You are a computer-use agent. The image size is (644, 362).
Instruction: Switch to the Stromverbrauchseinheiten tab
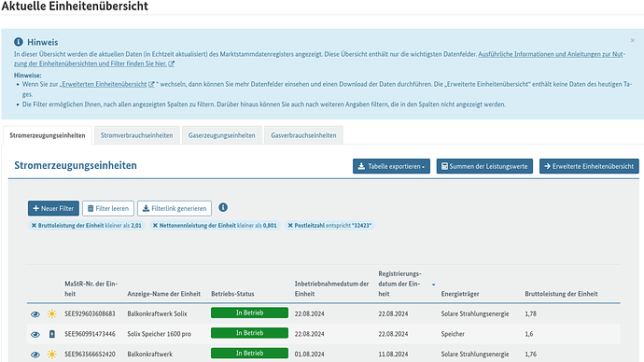(137, 135)
